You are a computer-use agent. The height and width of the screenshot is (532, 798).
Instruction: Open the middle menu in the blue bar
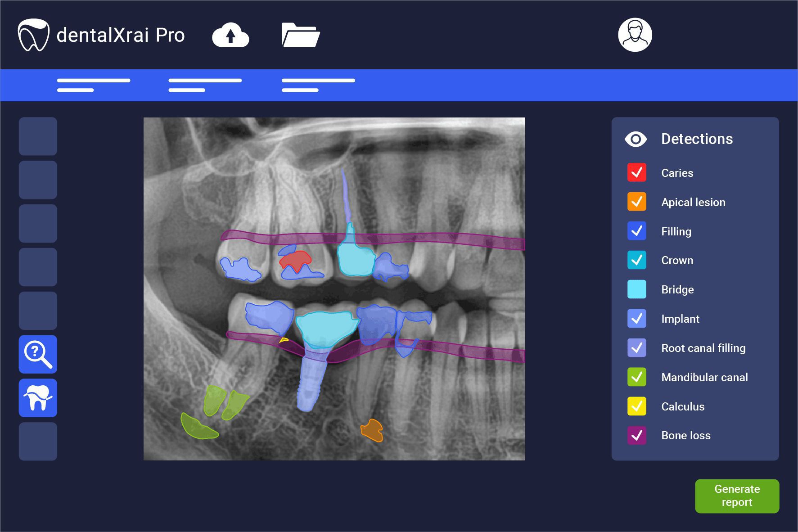pyautogui.click(x=205, y=85)
